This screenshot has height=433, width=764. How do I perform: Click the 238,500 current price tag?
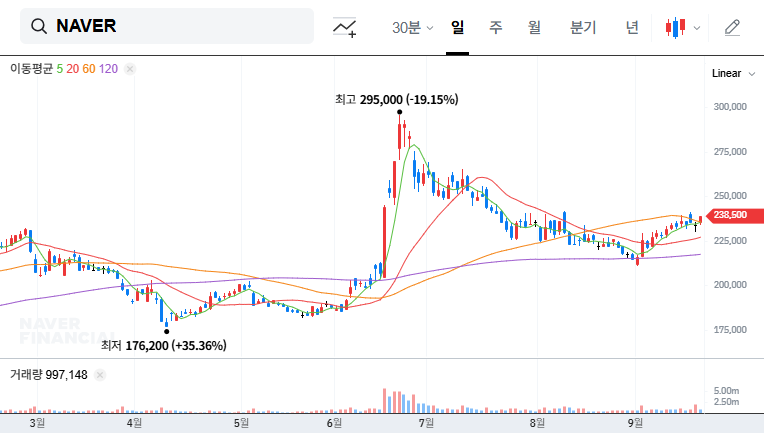point(734,215)
